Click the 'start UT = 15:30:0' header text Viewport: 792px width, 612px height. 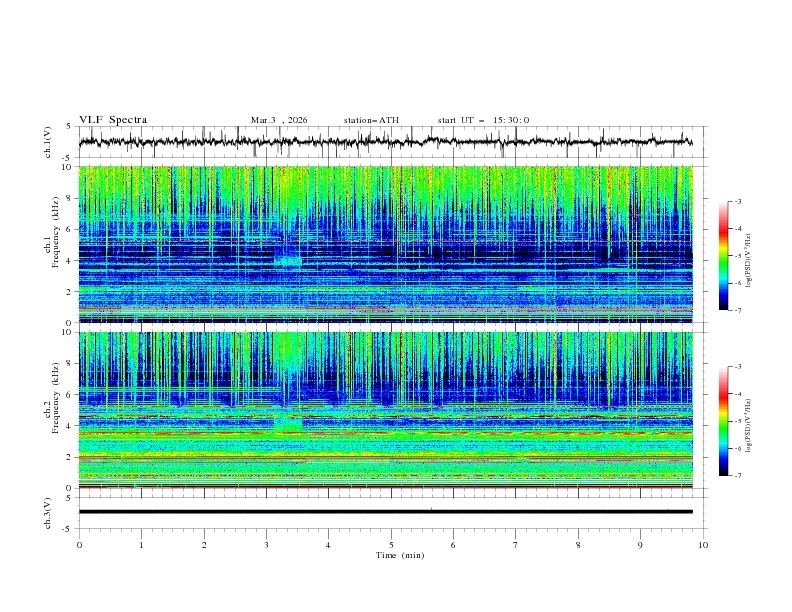[x=483, y=120]
